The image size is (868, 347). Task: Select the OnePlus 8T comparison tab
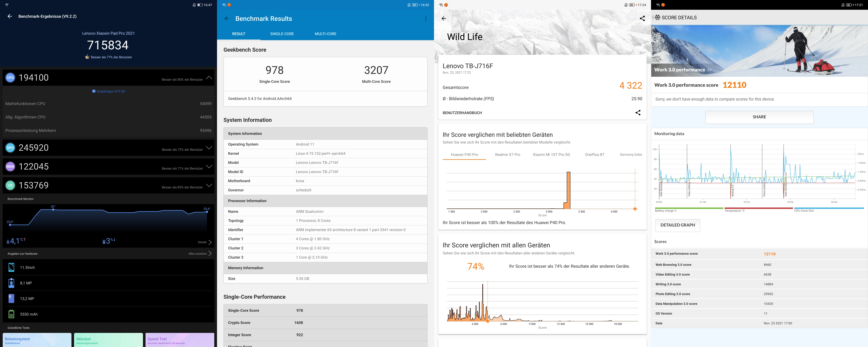594,155
